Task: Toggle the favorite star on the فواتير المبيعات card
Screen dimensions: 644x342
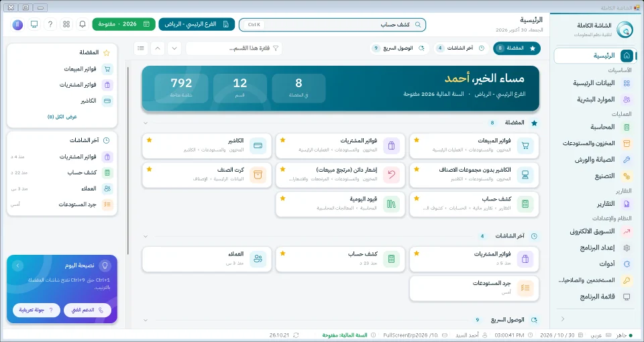Action: tap(417, 140)
